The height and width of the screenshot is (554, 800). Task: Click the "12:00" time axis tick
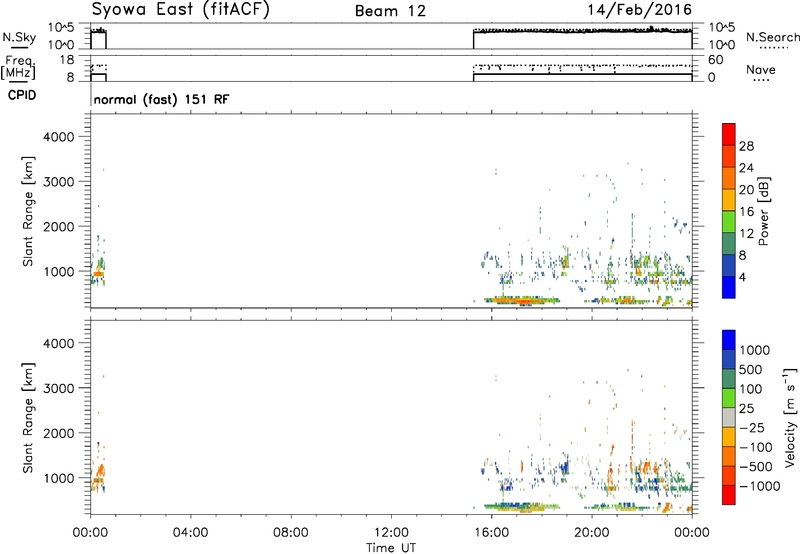pyautogui.click(x=391, y=533)
